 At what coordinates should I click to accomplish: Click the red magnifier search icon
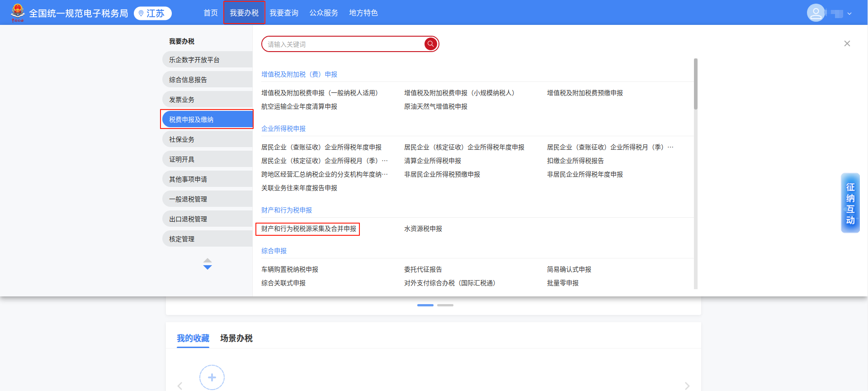(430, 44)
